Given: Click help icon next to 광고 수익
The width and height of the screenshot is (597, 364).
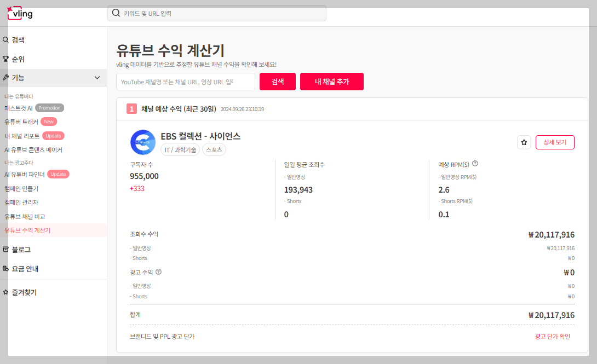Looking at the screenshot, I should point(159,271).
